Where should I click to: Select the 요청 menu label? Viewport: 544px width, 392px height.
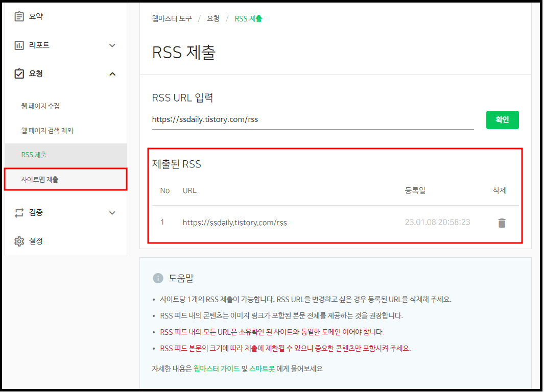pos(36,73)
